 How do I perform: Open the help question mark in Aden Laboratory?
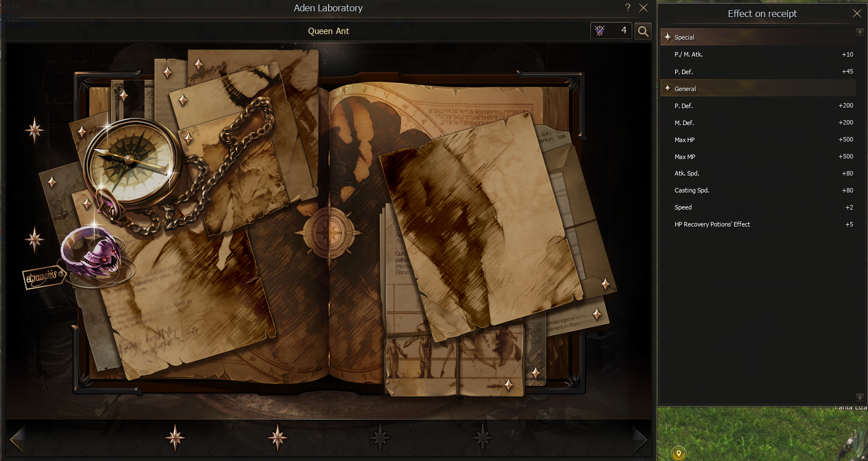tap(628, 7)
